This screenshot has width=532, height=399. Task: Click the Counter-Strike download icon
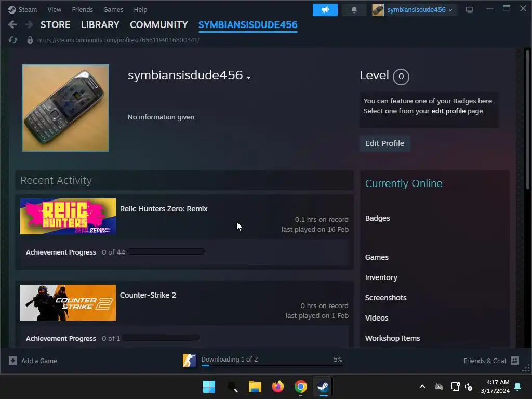coord(189,361)
